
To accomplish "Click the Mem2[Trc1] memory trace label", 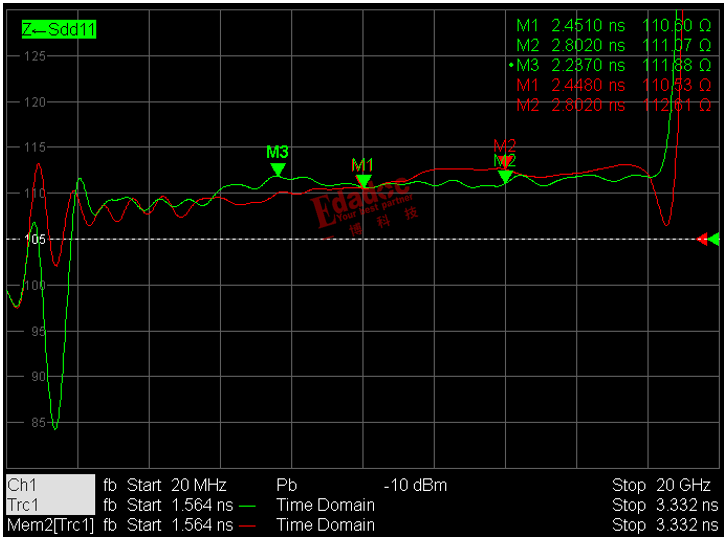I will point(50,525).
